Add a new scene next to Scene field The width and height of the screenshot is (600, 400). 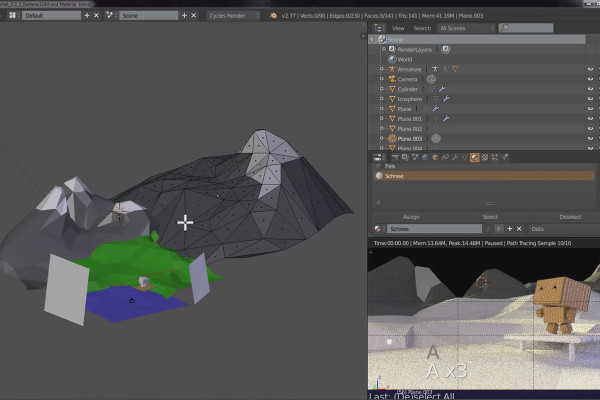[x=184, y=15]
